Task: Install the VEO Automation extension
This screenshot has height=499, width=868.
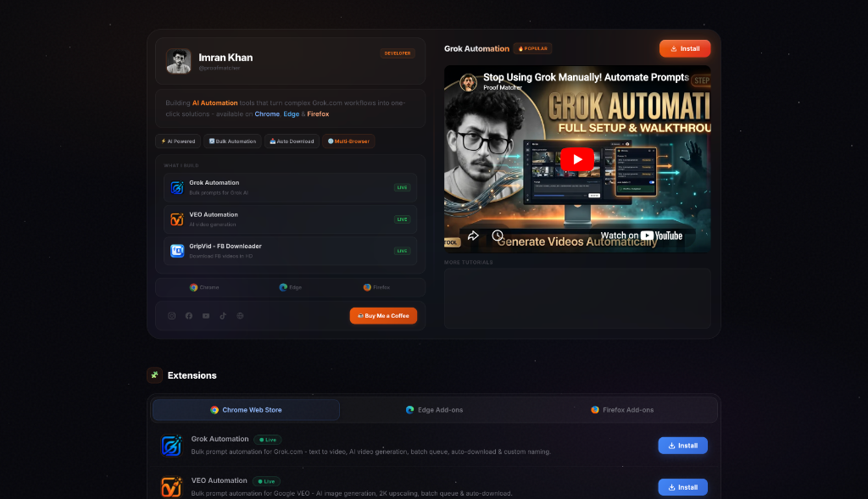Action: pos(682,487)
